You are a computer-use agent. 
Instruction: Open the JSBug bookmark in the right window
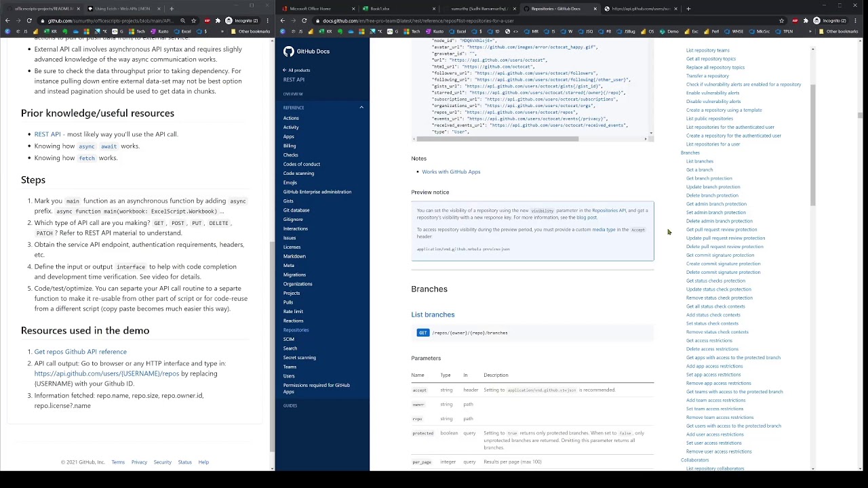point(627,31)
